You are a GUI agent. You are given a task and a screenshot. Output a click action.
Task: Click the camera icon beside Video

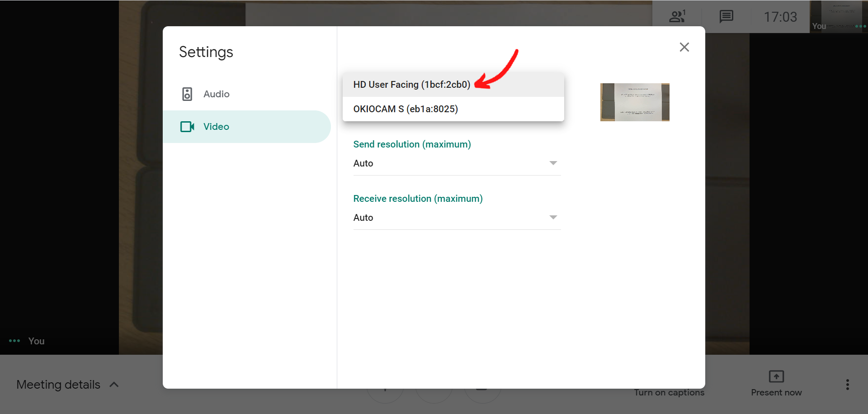coord(187,127)
